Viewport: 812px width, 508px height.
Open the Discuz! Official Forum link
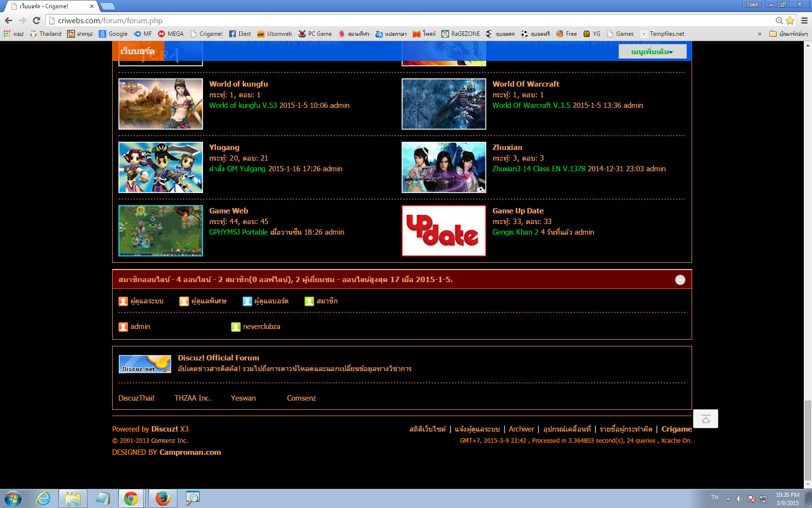(218, 358)
